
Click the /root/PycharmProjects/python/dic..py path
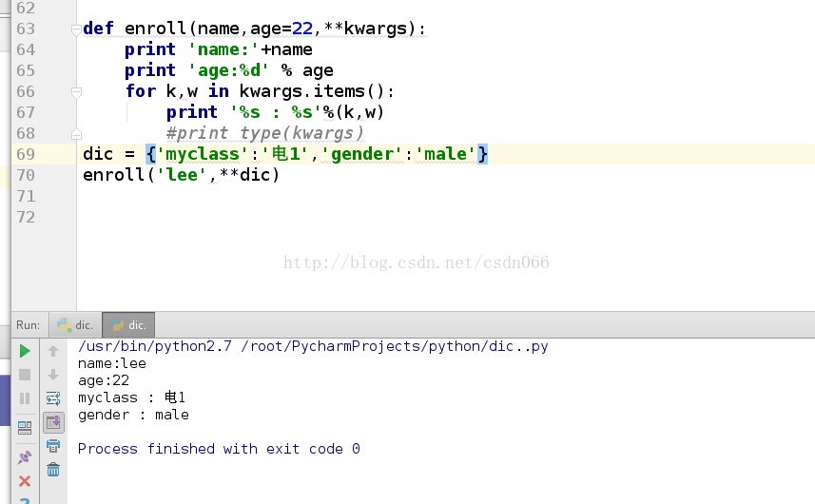click(x=395, y=346)
